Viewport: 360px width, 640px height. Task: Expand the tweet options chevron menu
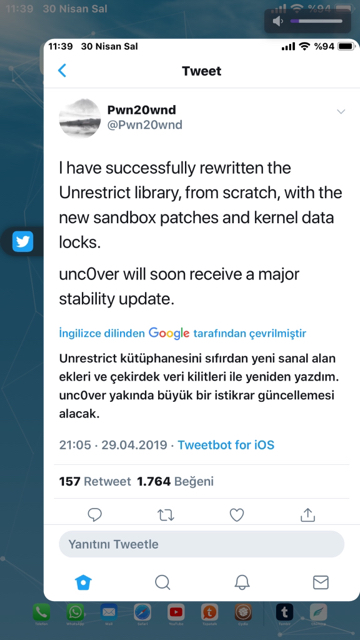tap(341, 111)
